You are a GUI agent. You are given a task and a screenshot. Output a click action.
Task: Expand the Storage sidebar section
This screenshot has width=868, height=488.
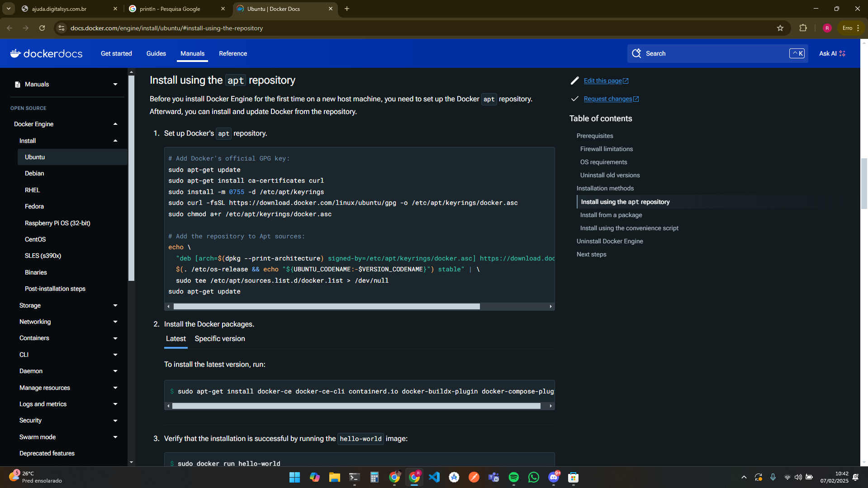tap(115, 306)
